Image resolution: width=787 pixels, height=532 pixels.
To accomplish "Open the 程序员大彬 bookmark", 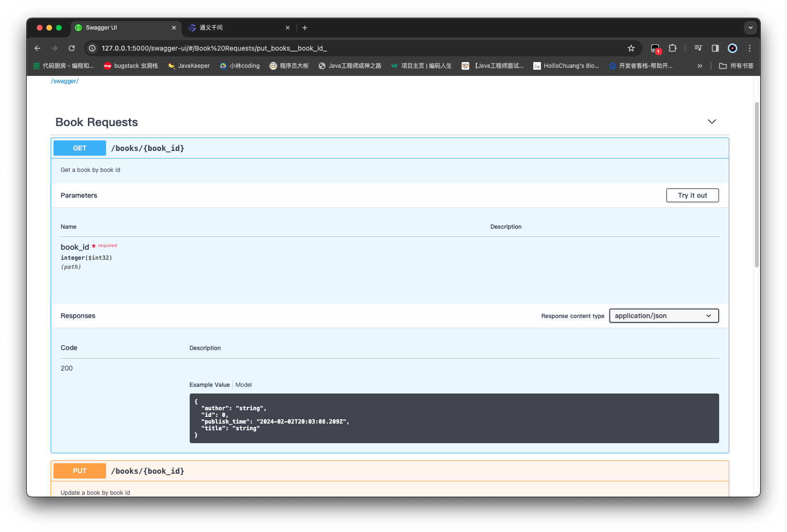I will tap(289, 66).
